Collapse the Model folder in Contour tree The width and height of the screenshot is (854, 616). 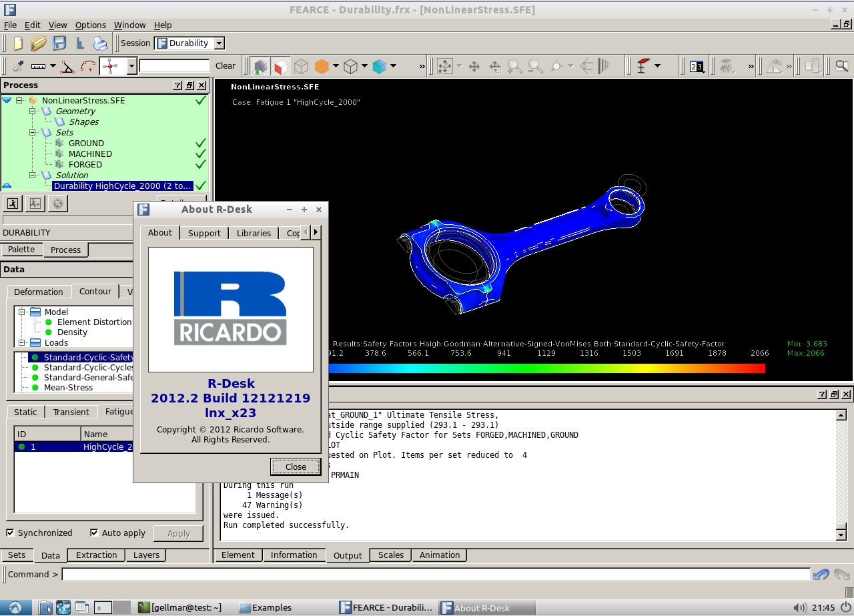pyautogui.click(x=21, y=312)
